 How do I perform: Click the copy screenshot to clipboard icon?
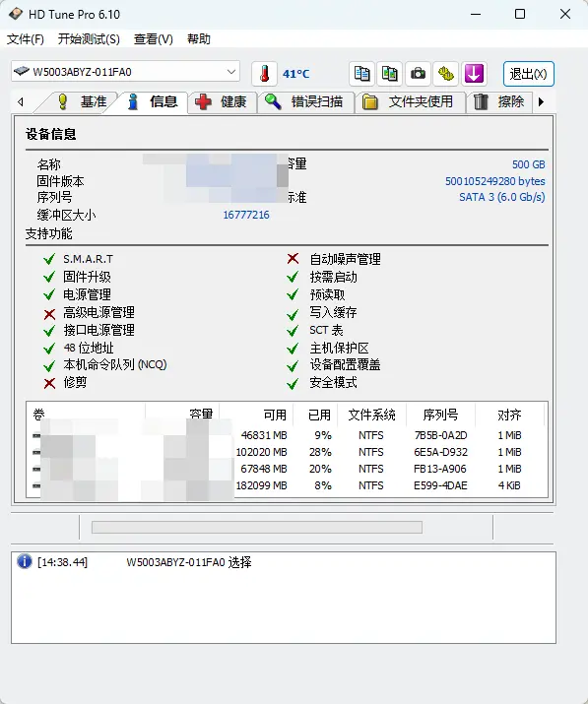(390, 73)
